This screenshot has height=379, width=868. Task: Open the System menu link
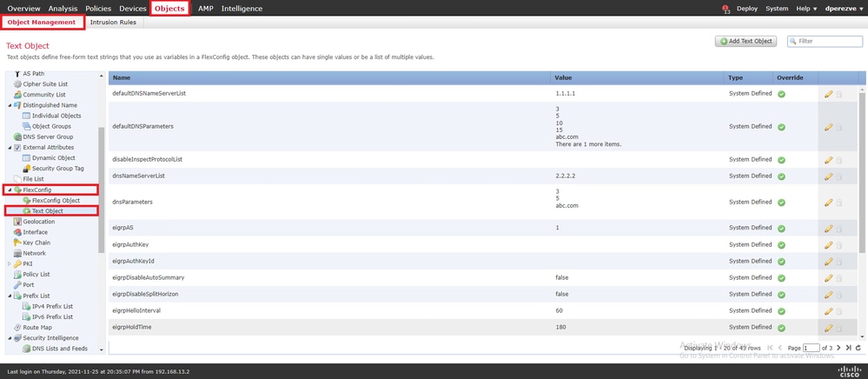click(x=777, y=9)
